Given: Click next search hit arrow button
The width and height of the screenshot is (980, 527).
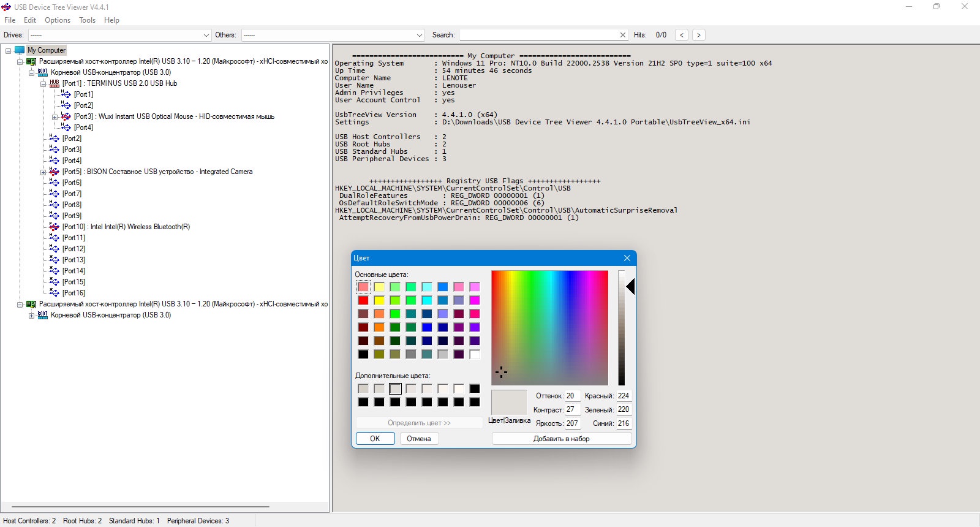Looking at the screenshot, I should coord(698,35).
